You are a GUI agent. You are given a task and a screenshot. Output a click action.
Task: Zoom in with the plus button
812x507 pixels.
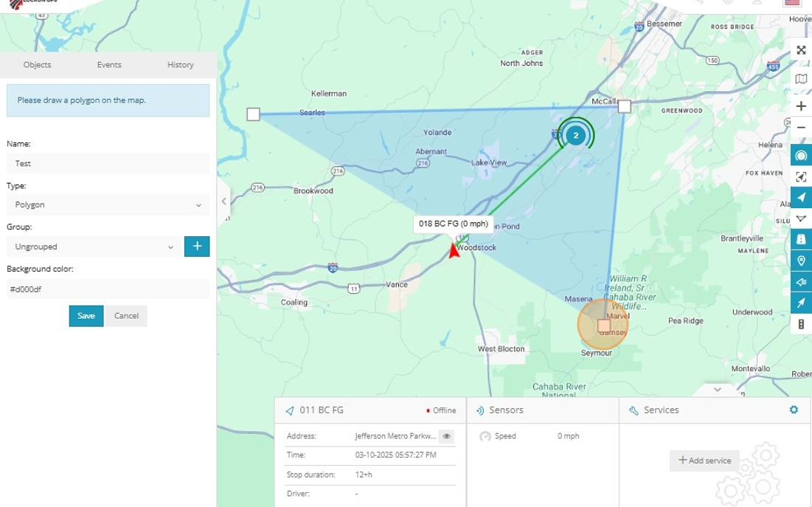(801, 106)
